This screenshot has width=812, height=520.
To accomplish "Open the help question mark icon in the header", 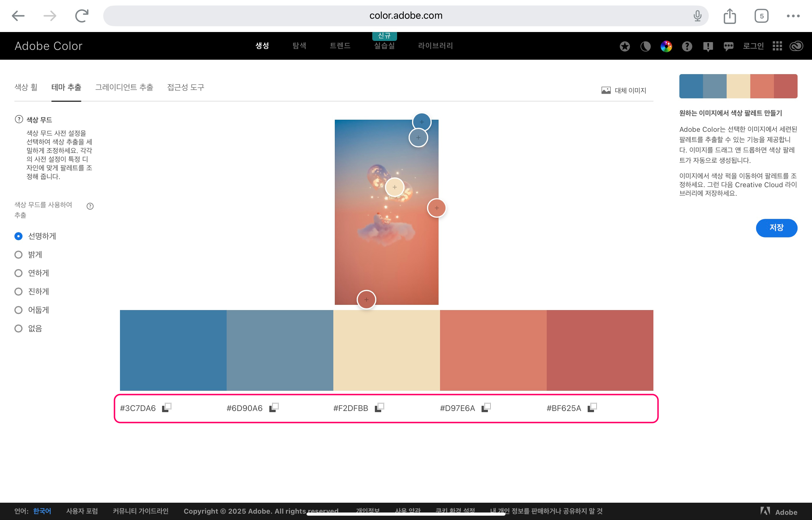I will (x=687, y=46).
